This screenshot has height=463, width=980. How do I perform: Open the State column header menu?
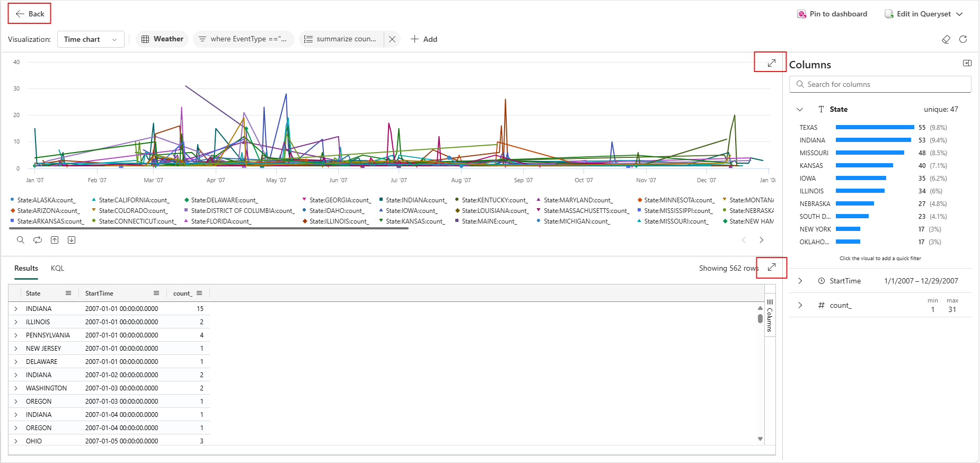[68, 293]
